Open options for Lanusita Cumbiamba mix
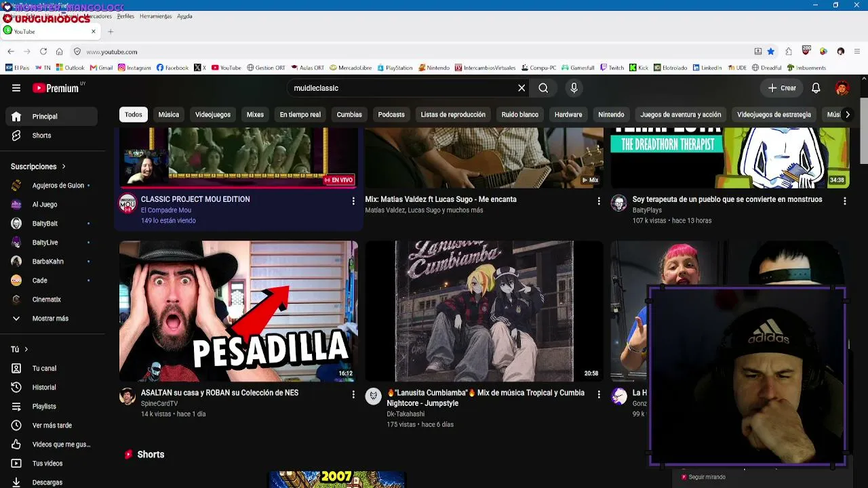The image size is (868, 488). 599,394
